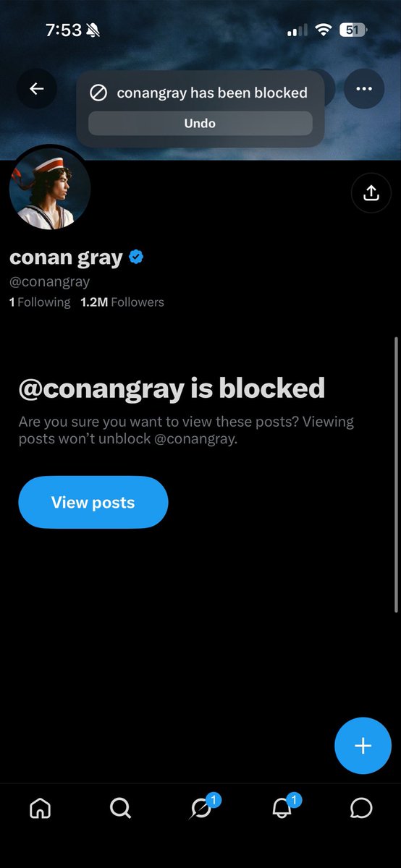Open the three-dot more options menu
The width and height of the screenshot is (401, 868).
[x=364, y=89]
